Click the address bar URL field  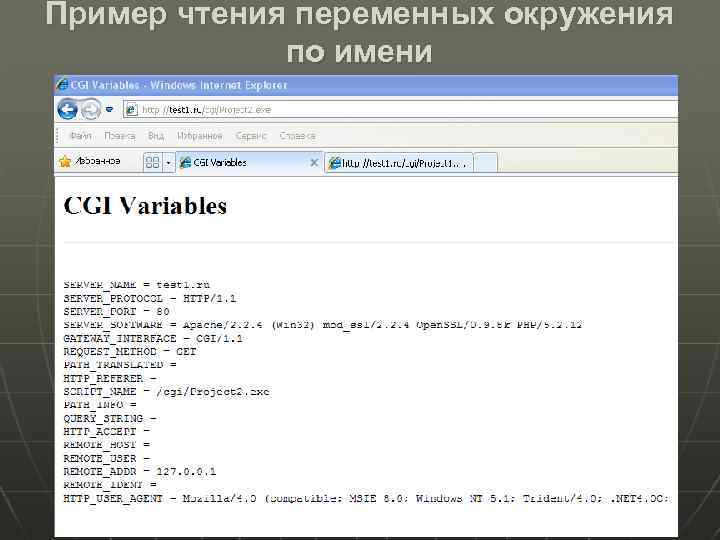pos(400,110)
